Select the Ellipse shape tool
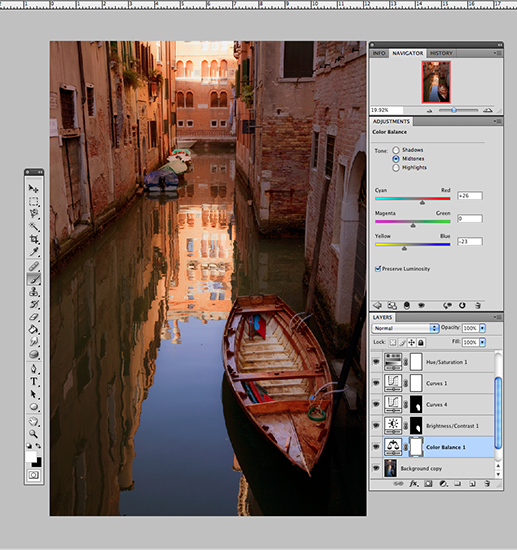The width and height of the screenshot is (517, 550). (34, 407)
